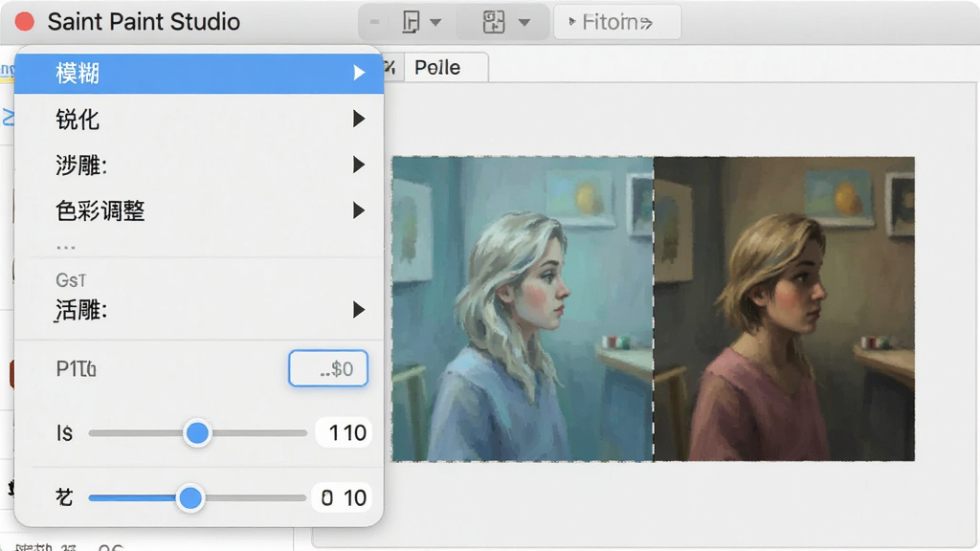Switch to the Peile tab

coord(446,68)
